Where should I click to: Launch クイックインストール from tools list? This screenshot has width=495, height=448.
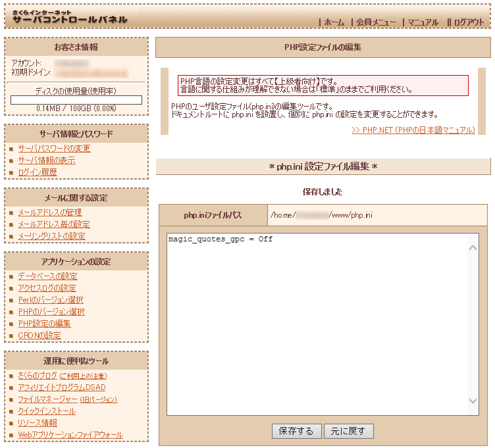(46, 411)
